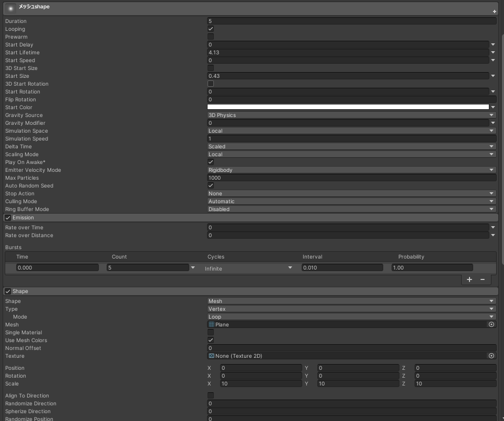Disable the Shape module checkbox
Screen dimensions: 504x421
[x=8, y=291]
